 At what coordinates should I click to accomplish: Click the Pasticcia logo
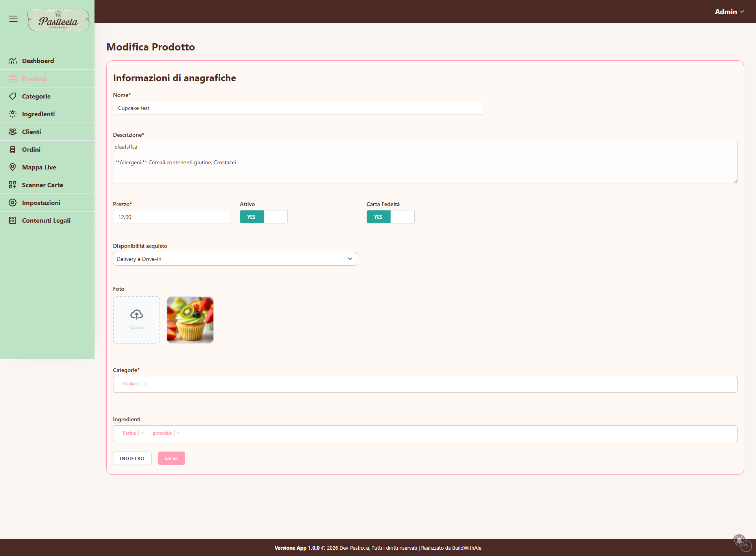(58, 20)
